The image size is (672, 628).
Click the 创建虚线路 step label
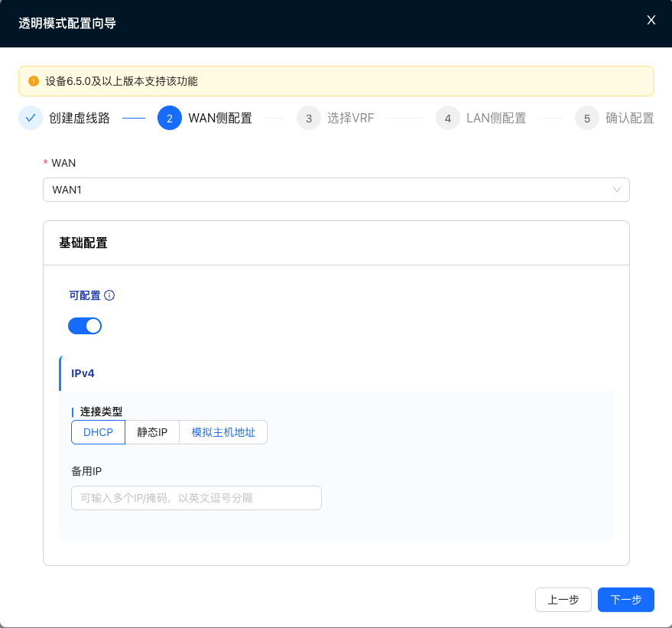[x=80, y=119]
